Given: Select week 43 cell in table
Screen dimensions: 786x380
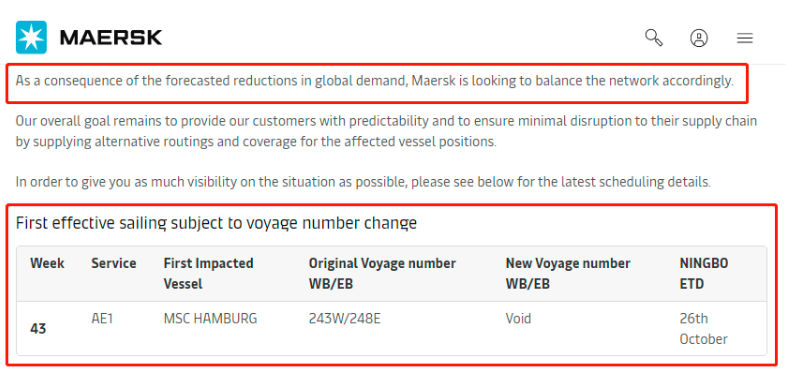Looking at the screenshot, I should tap(38, 329).
